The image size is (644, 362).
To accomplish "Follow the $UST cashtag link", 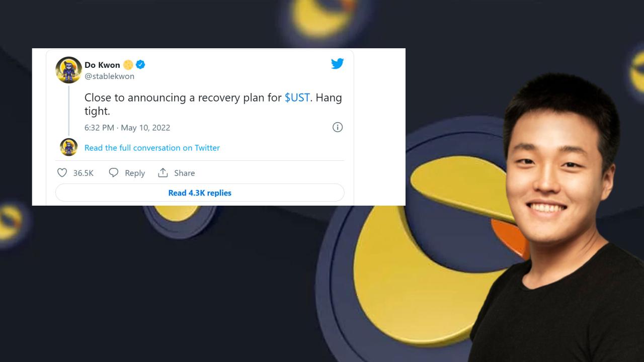I will click(x=297, y=98).
